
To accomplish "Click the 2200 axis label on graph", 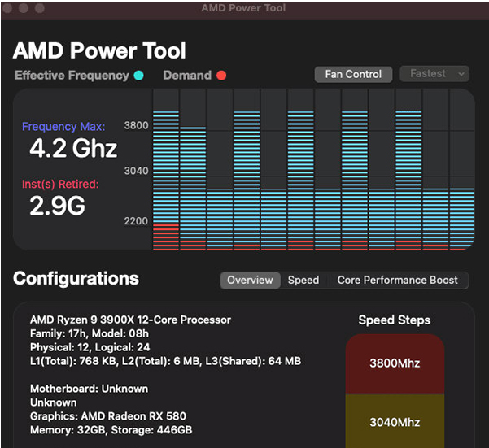I will (136, 220).
